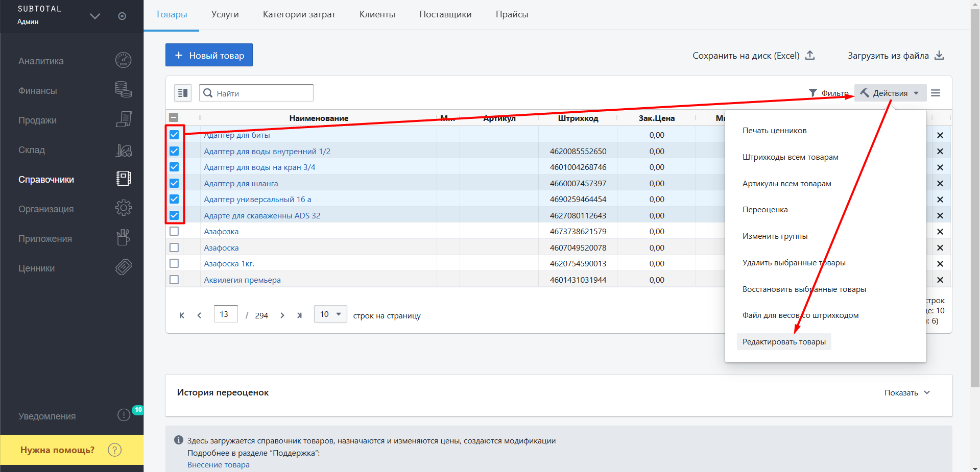Expand the SUBTOTAL Админ account chevron

pyautogui.click(x=95, y=16)
